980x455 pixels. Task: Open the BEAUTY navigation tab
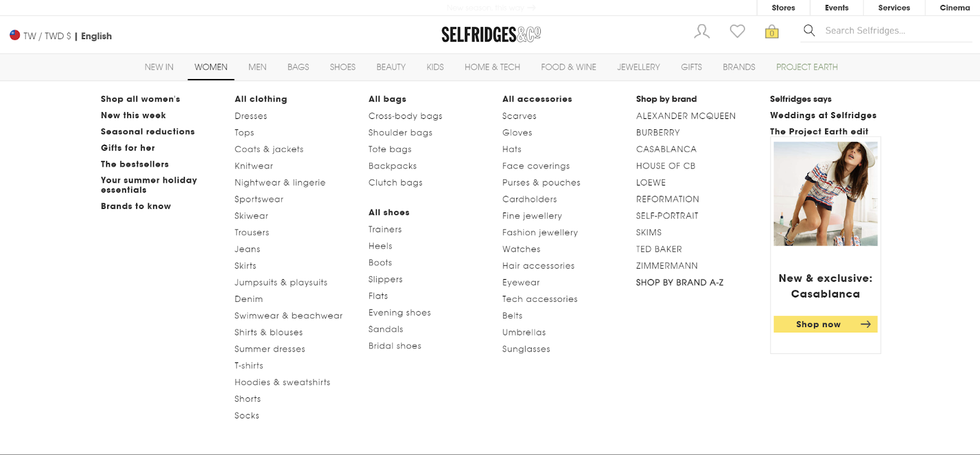[391, 67]
